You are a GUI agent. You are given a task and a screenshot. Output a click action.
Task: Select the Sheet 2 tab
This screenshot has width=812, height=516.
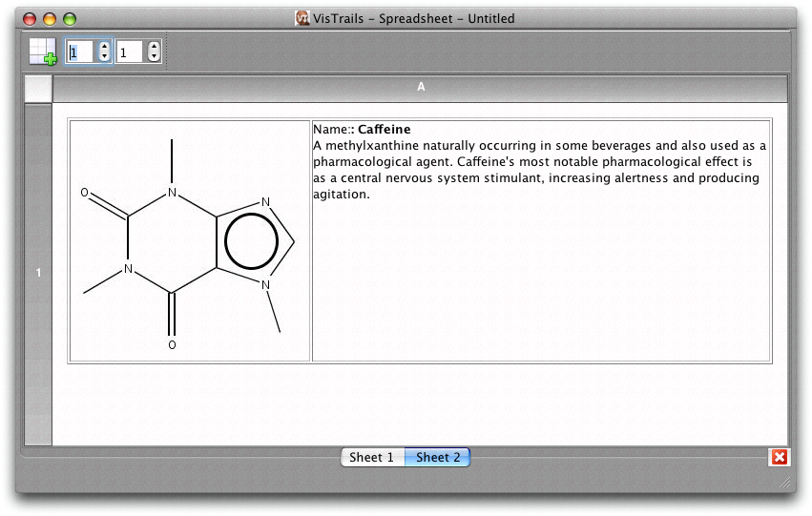click(x=437, y=457)
